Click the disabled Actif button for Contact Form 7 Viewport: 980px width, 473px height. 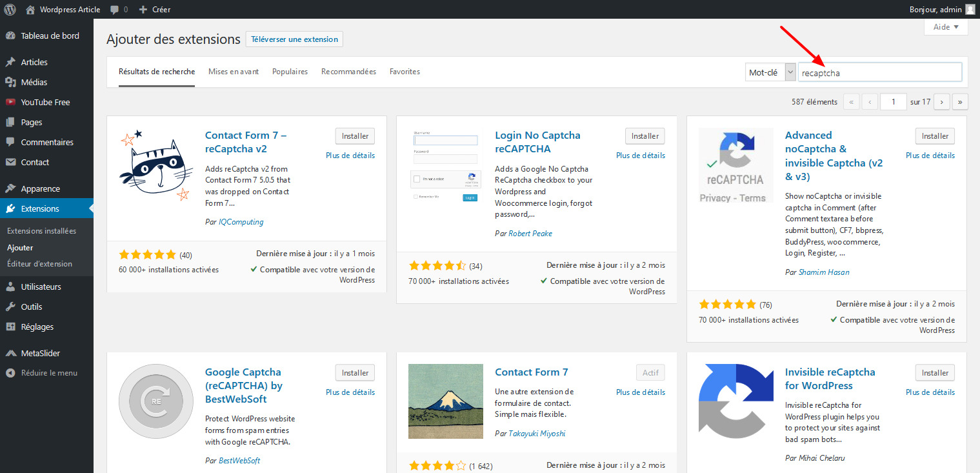click(x=650, y=372)
